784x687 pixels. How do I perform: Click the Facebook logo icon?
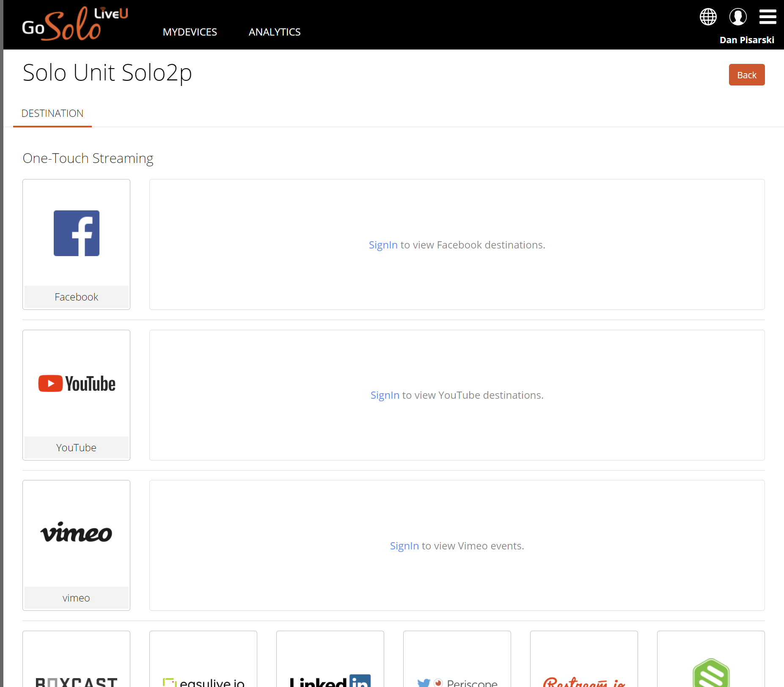77,233
